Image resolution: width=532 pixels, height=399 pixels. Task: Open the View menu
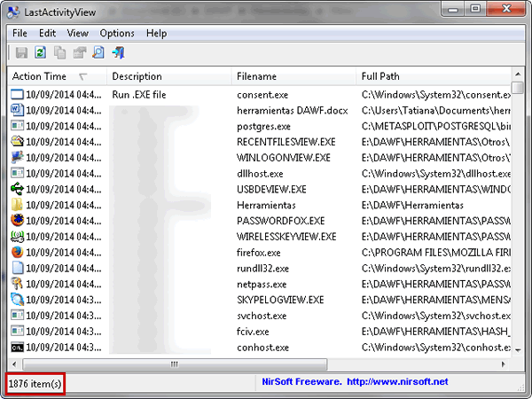point(78,34)
